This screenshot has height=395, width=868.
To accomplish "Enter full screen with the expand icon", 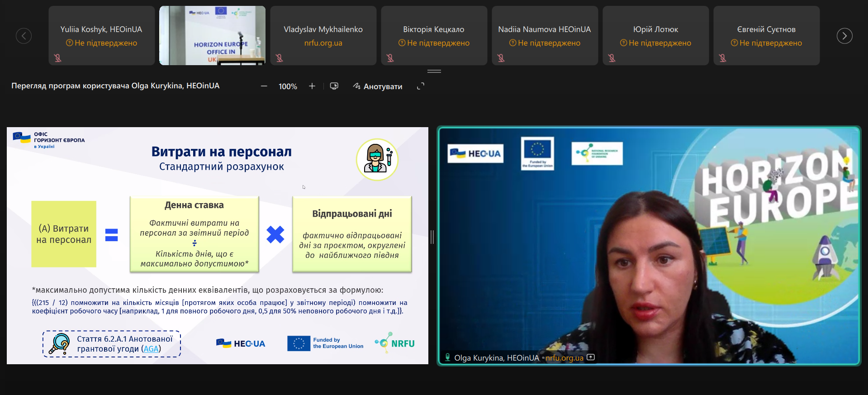I will [x=421, y=86].
